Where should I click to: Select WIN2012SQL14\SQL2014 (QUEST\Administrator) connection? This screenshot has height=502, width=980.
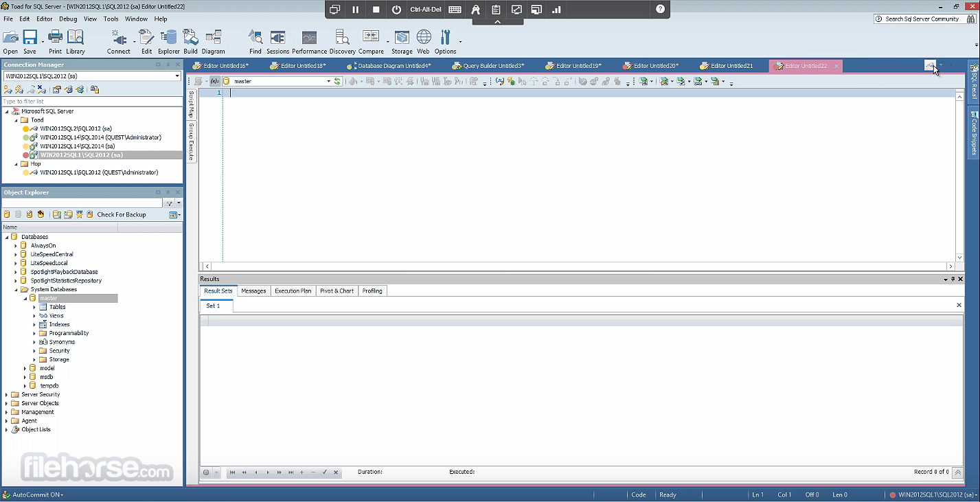tap(100, 137)
